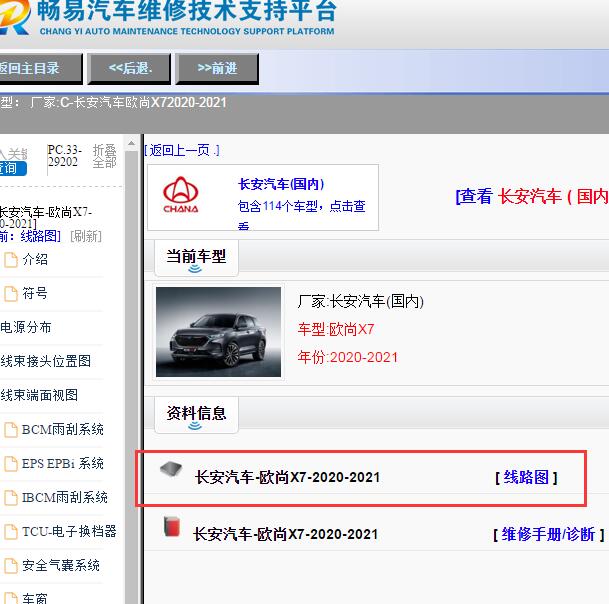Viewport: 609px width, 604px height.
Task: Open the 长安汽车(国内) brand link
Action: [x=281, y=184]
